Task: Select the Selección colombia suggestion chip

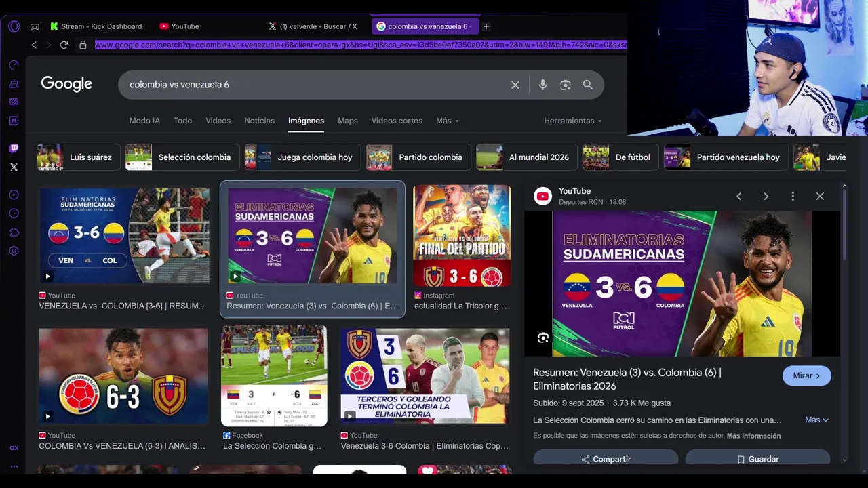Action: click(182, 157)
